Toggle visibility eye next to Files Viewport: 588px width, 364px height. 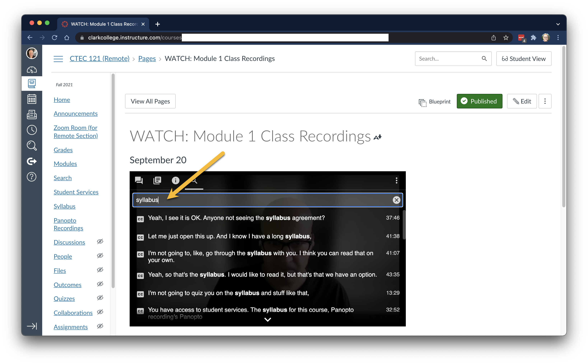point(100,270)
